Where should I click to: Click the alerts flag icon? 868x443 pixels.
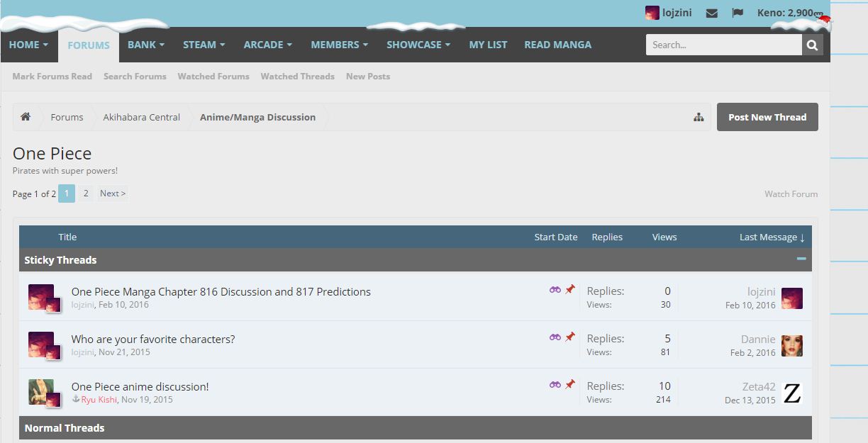tap(738, 13)
